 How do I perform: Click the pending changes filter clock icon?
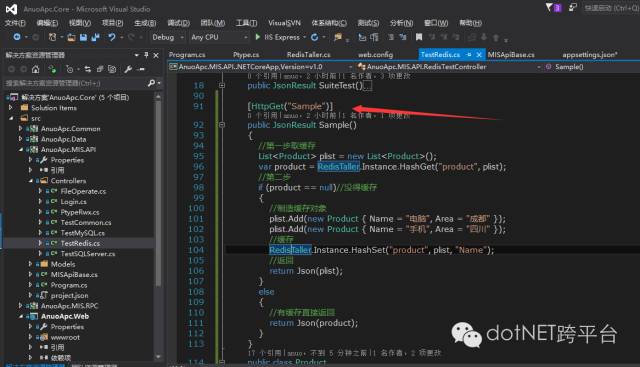[69, 69]
